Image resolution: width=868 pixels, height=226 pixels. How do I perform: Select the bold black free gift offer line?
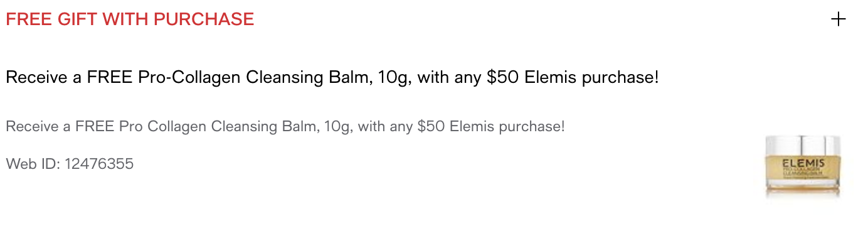pos(332,78)
